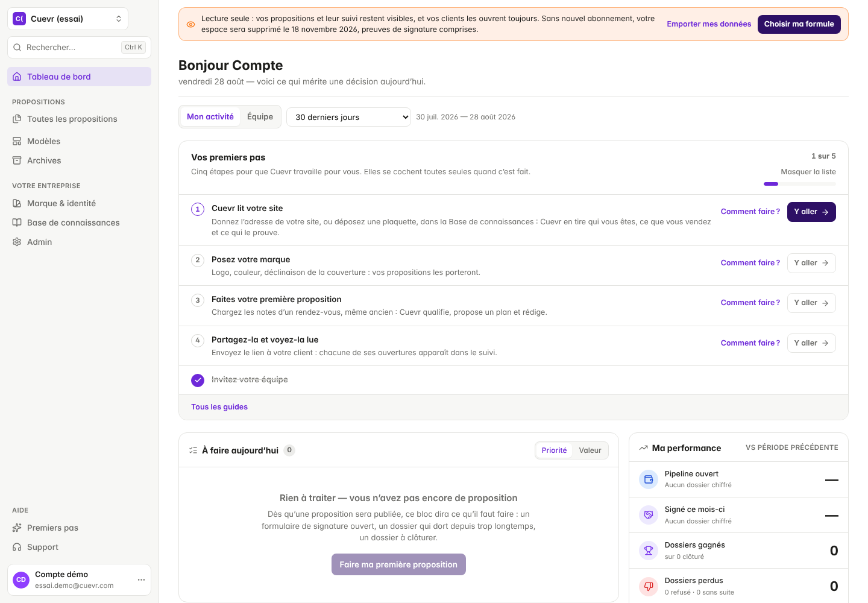Click Y aller for Faites votre première proposition
This screenshot has width=868, height=603.
[x=811, y=303]
